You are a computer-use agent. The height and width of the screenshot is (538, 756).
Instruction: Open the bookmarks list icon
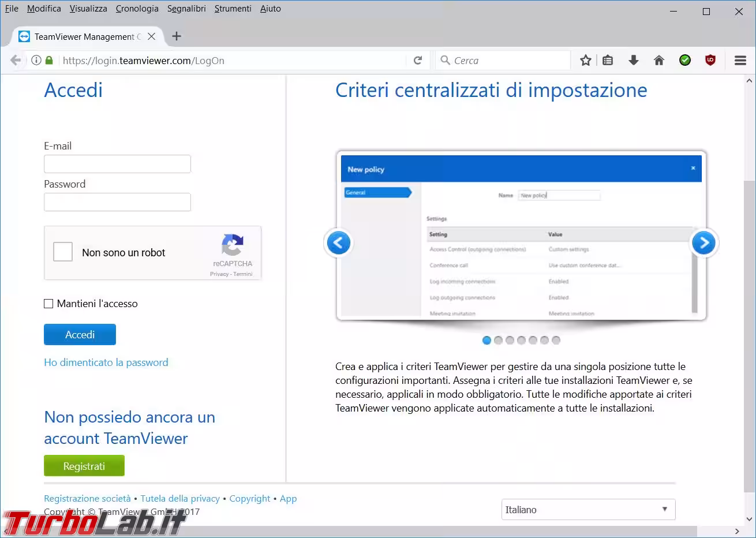(x=608, y=60)
